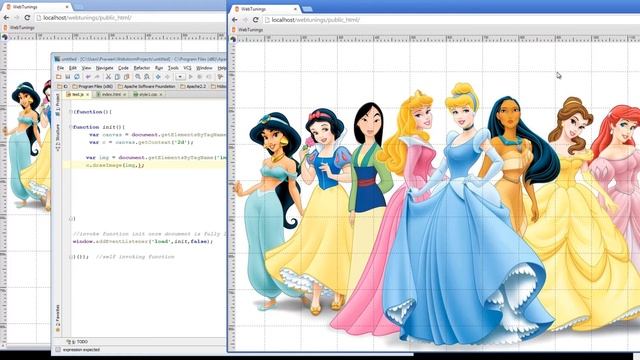This screenshot has width=640, height=360.
Task: Close WebTunings tab in left Chrome window
Action: click(67, 7)
